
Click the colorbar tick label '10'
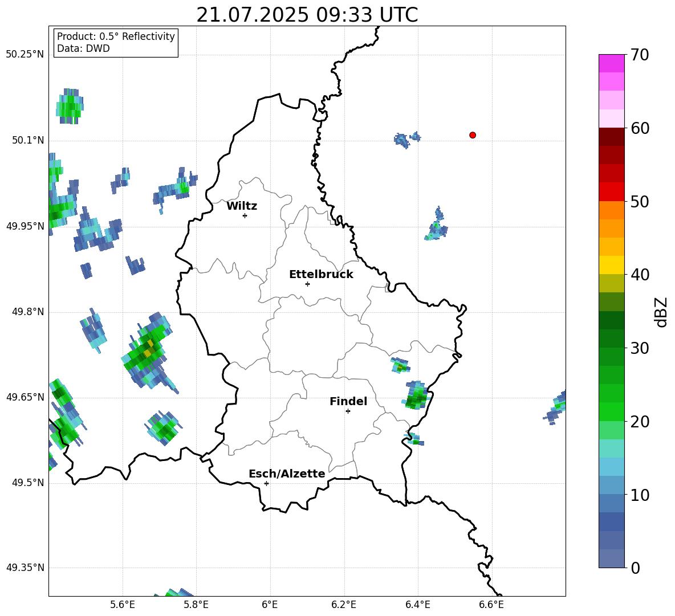(x=640, y=495)
